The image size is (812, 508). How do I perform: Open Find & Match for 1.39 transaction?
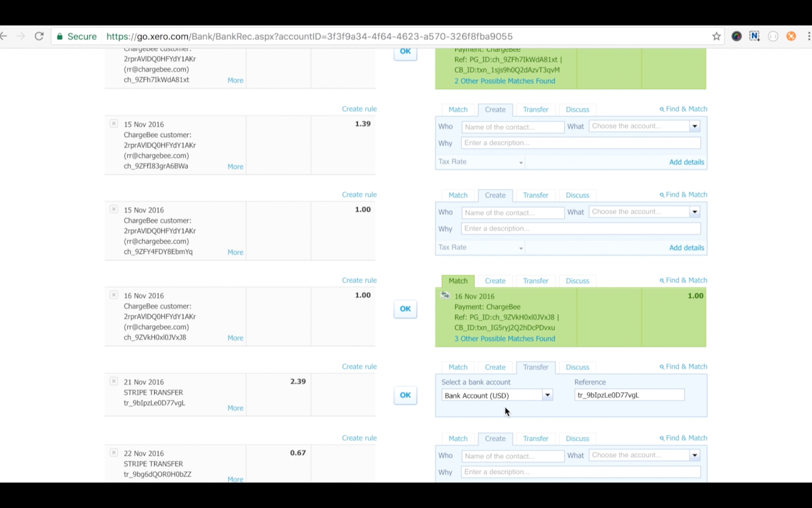point(683,109)
